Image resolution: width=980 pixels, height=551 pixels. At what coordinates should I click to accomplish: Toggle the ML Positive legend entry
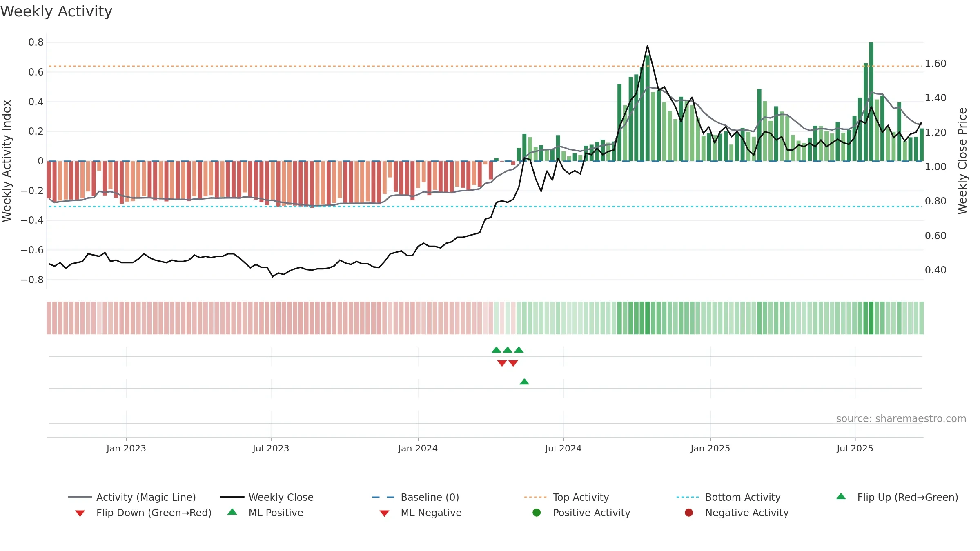[x=265, y=513]
